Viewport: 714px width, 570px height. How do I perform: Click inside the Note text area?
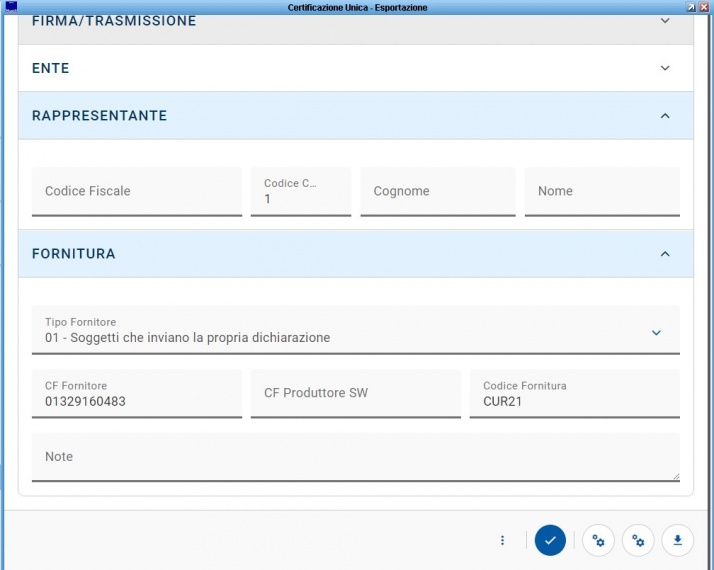point(355,457)
